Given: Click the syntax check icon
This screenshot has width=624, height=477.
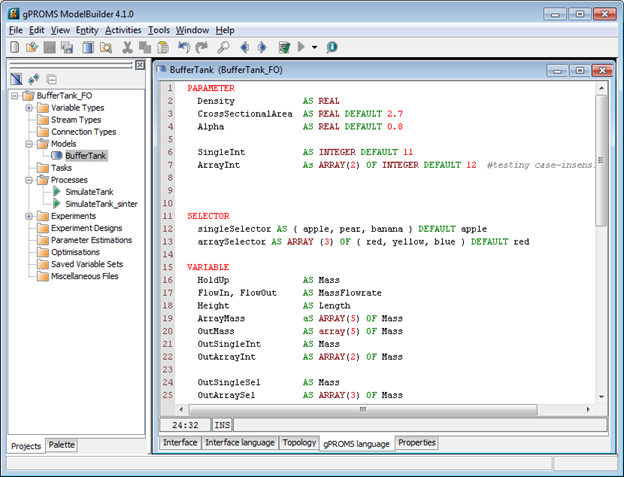Looking at the screenshot, I should click(284, 47).
